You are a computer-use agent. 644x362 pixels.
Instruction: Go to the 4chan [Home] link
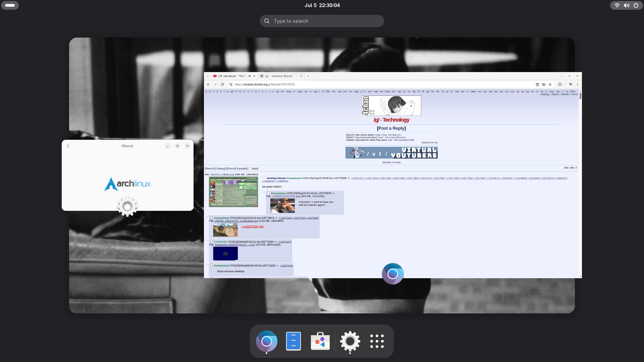pos(574,95)
